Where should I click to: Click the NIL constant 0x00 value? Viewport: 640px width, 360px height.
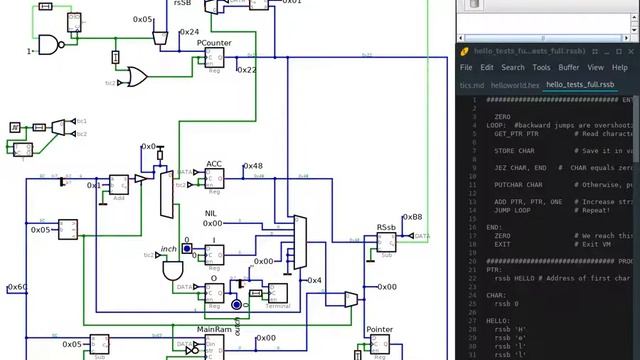pos(213,223)
